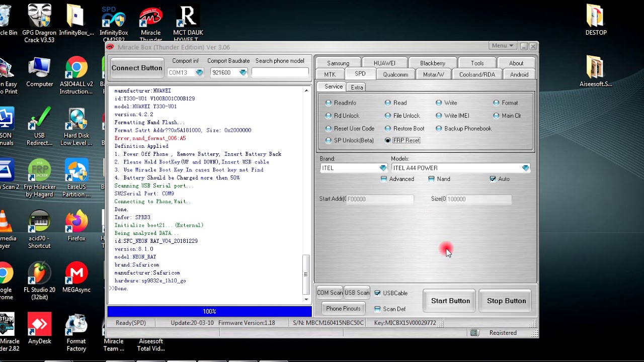Viewport: 644px width, 362px height.
Task: Switch to the MTK tab
Action: click(330, 74)
